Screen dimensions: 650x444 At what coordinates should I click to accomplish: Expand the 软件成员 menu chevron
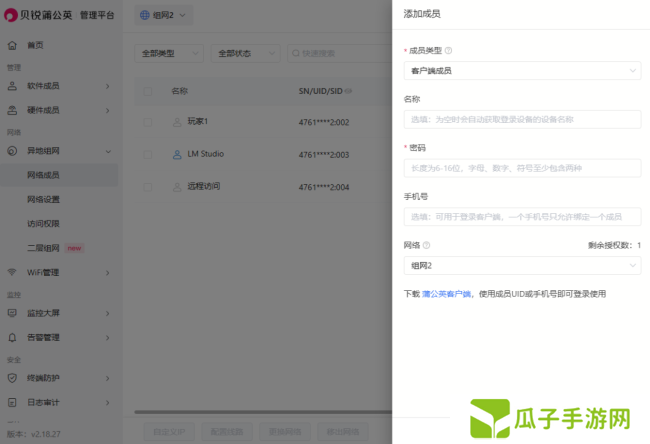(x=108, y=86)
